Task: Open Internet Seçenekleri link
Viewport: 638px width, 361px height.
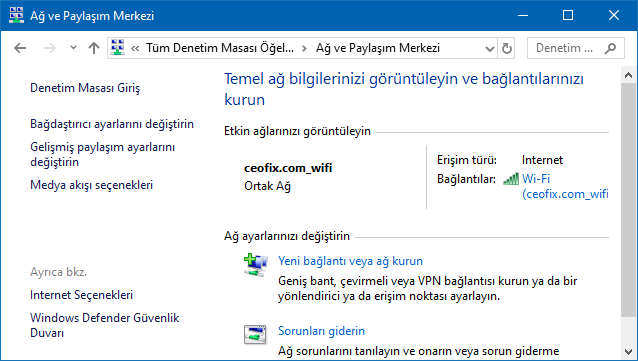Action: click(81, 295)
